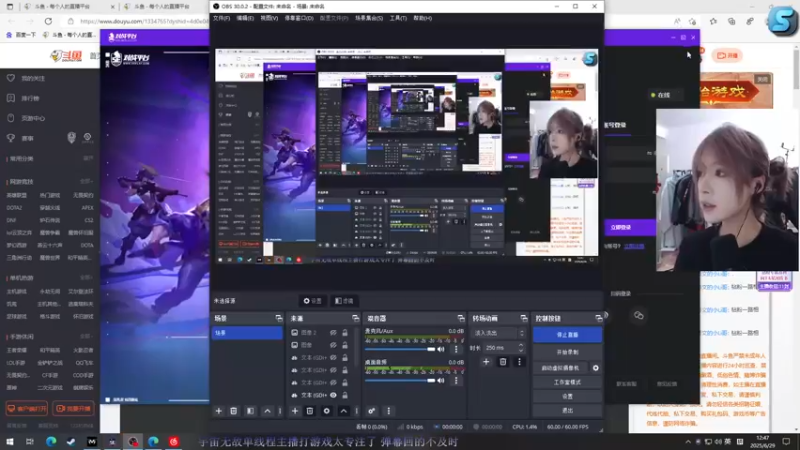Screen dimensions: 800x450
Task: Open NetEase Music red taskbar icon
Action: (173, 441)
